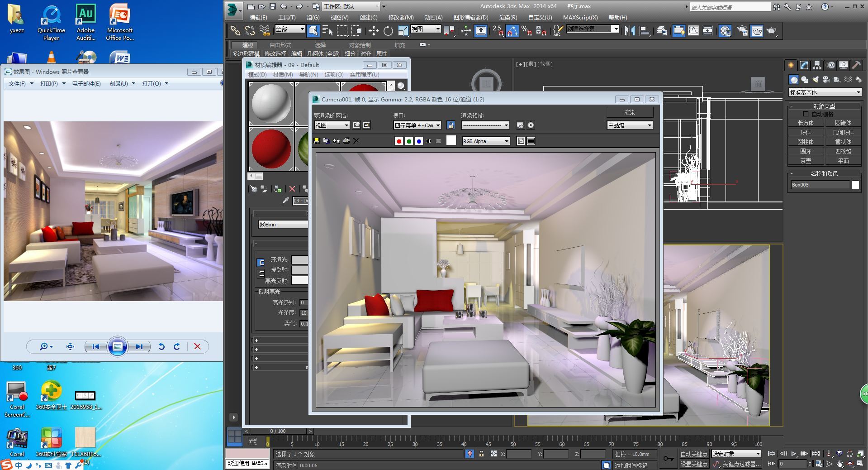Clear the rendered image X icon
Screen dimensions: 868x470
[x=356, y=141]
